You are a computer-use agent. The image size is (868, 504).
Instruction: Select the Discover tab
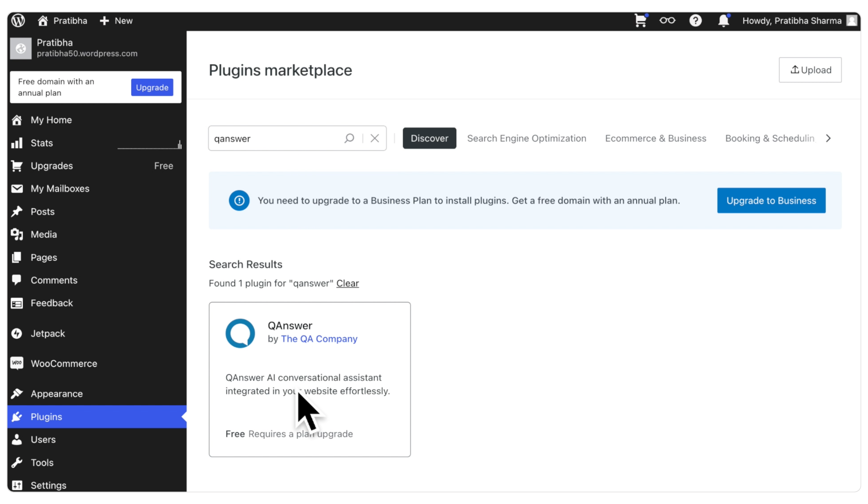[429, 138]
